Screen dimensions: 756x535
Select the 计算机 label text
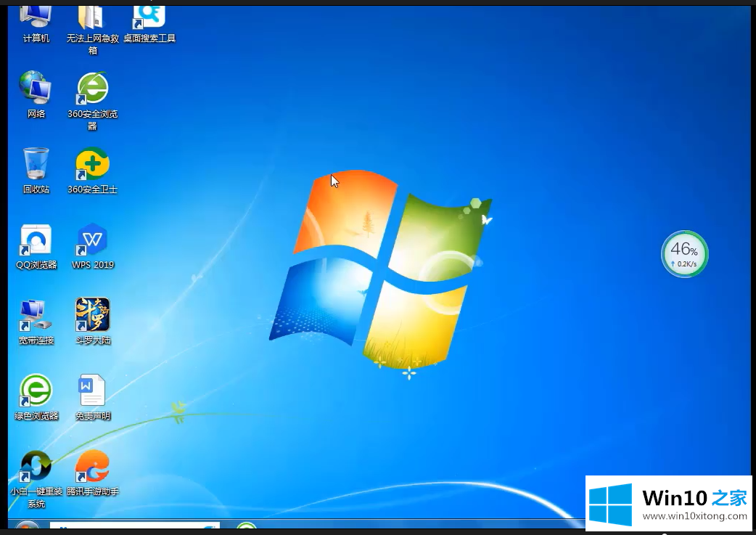[36, 38]
